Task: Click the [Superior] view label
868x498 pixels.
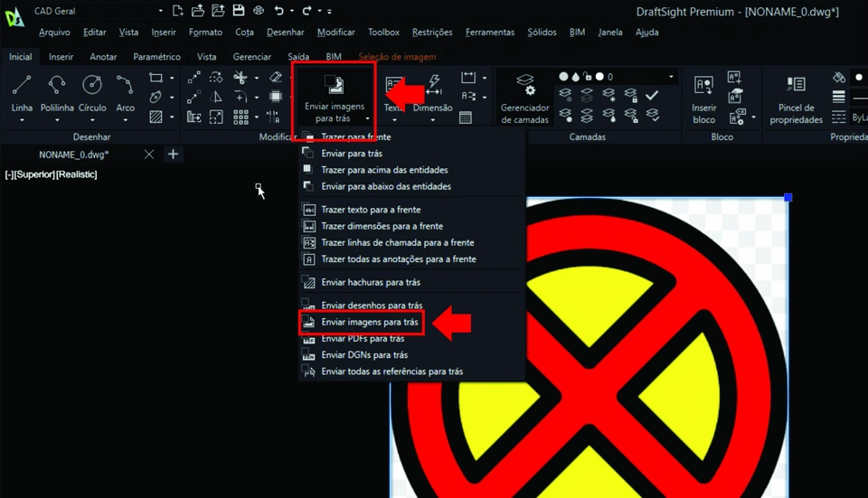Action: point(34,174)
